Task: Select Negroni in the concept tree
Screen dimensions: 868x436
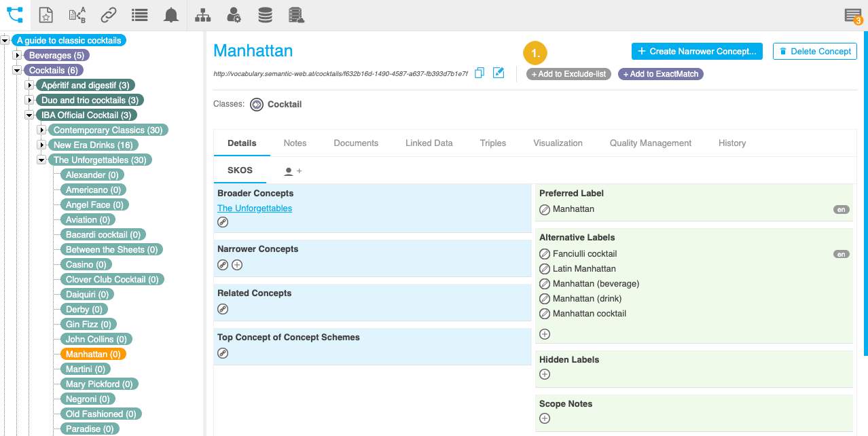Action: tap(88, 399)
